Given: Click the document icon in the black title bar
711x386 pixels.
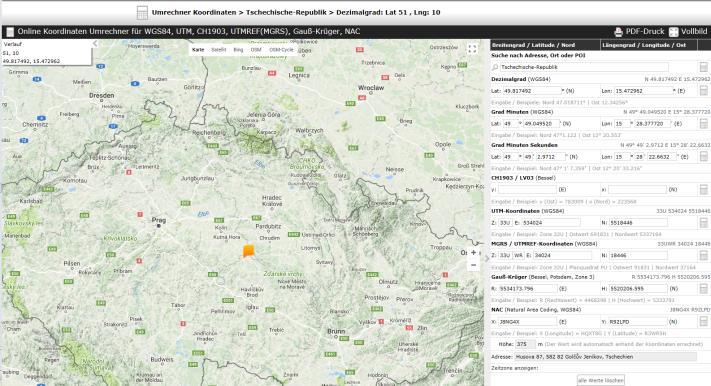Looking at the screenshot, I should click(10, 32).
